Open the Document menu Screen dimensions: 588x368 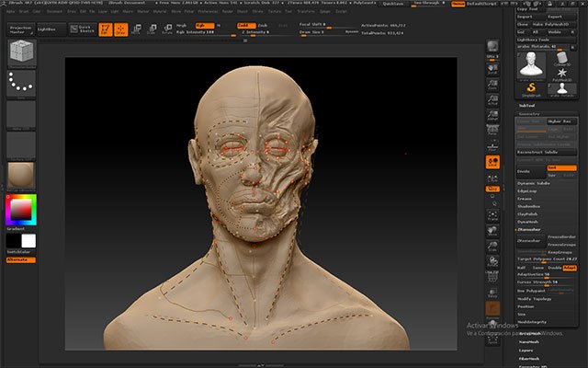click(55, 12)
